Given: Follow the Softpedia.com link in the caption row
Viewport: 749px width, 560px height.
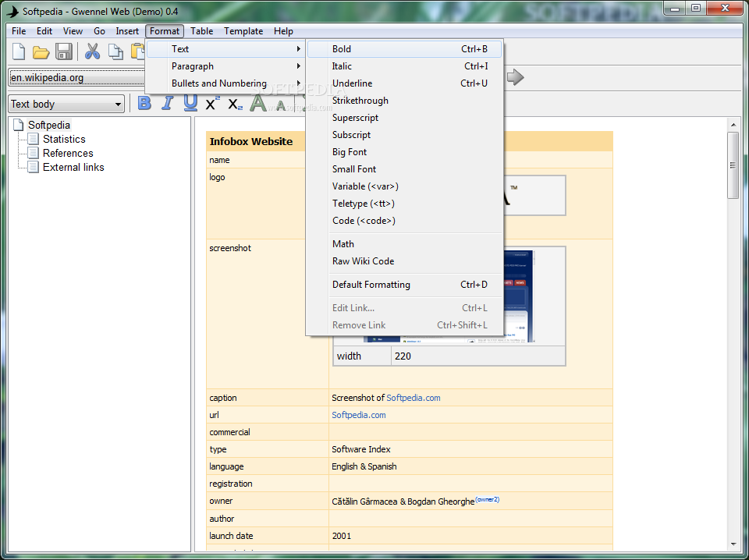Looking at the screenshot, I should click(x=414, y=398).
